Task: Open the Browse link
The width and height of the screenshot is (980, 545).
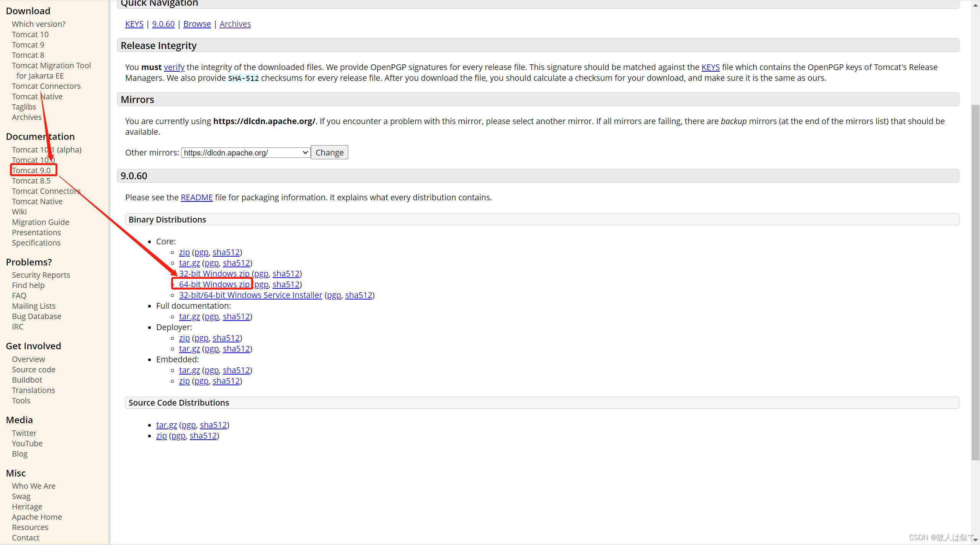Action: tap(197, 24)
